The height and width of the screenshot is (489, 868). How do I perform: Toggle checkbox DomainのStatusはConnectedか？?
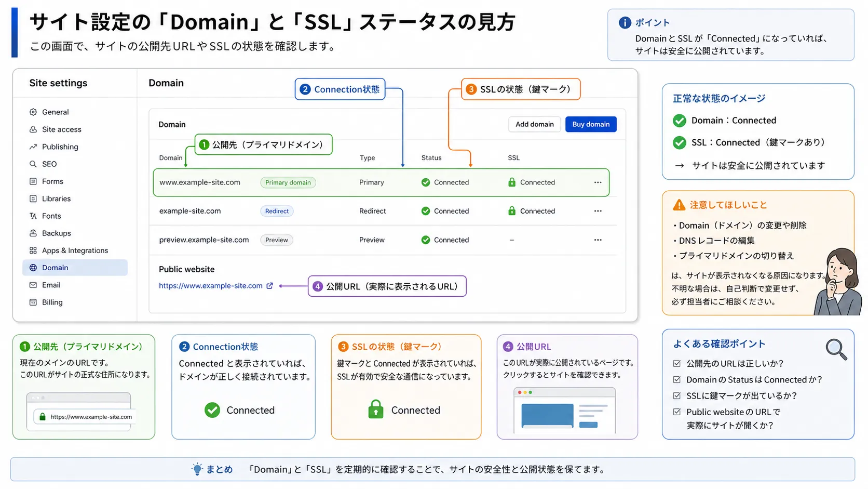point(677,380)
